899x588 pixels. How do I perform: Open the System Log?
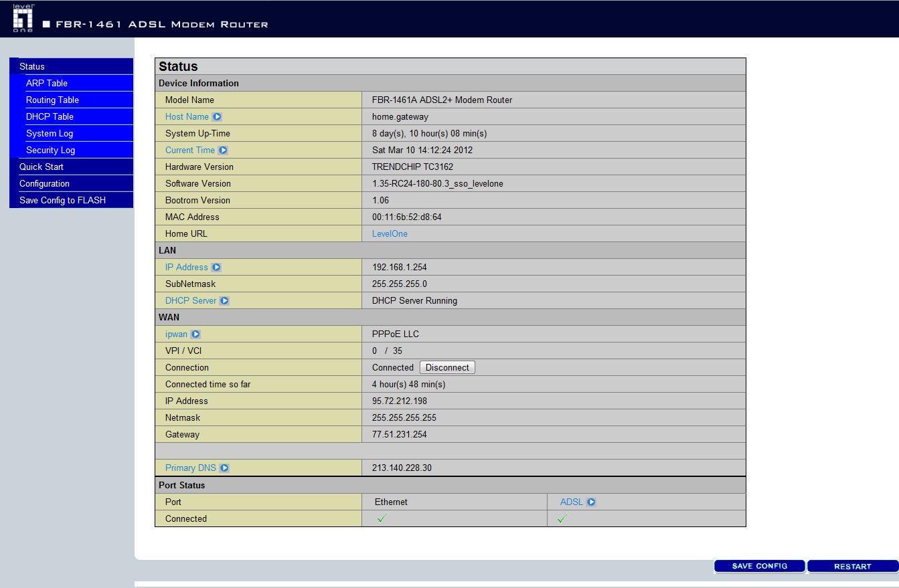[79, 133]
